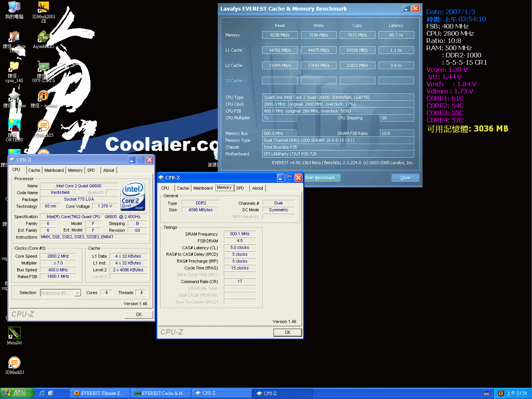
Task: Click OK in the CPU-Z memory window
Action: pos(288,332)
